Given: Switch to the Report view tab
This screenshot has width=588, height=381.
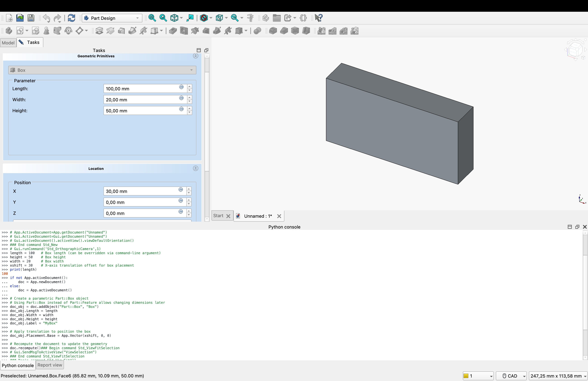Looking at the screenshot, I should click(x=50, y=365).
